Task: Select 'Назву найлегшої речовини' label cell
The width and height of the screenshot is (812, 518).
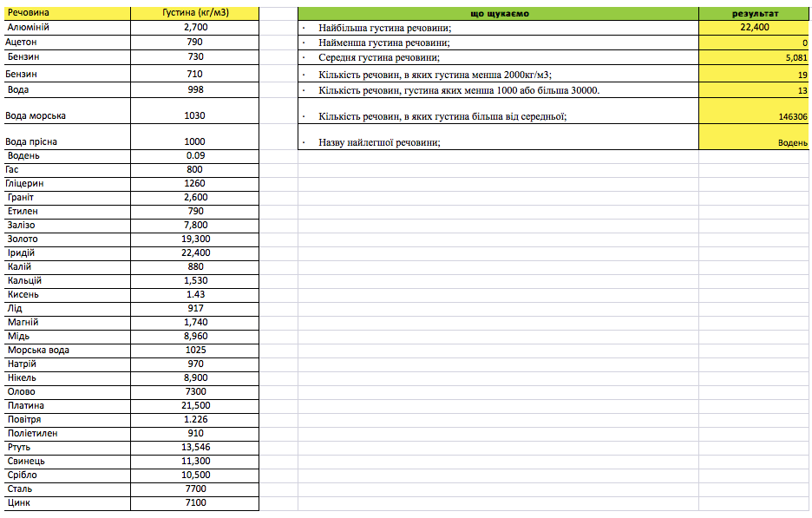Action: (498, 142)
